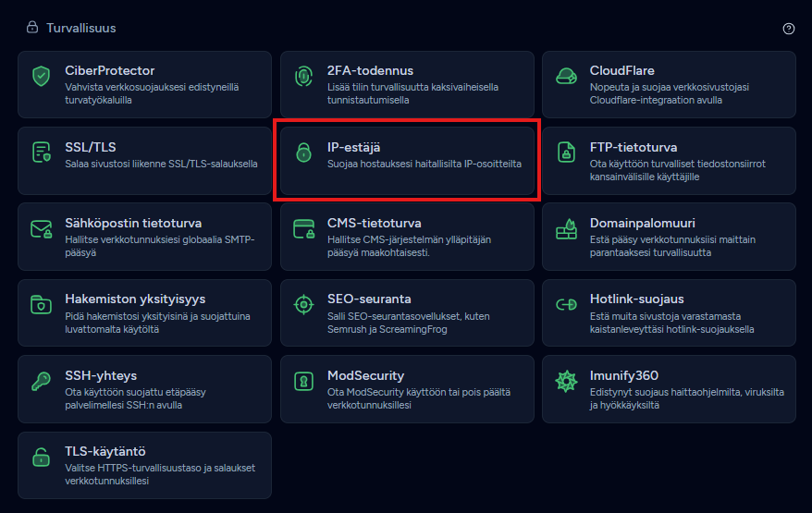Click text "Vahvista verkkosuojauksesi edistyneillä turvatyökaluilla"
This screenshot has height=513, width=812.
tap(152, 93)
